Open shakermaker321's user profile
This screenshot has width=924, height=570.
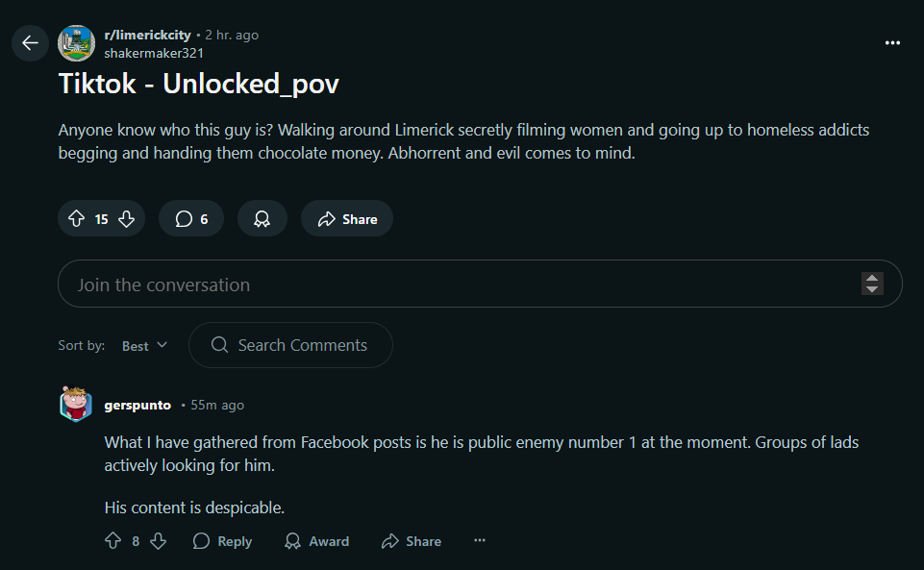154,53
